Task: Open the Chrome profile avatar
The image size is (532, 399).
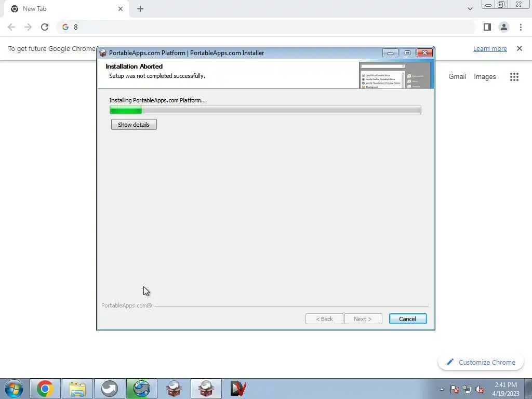Action: point(504,27)
